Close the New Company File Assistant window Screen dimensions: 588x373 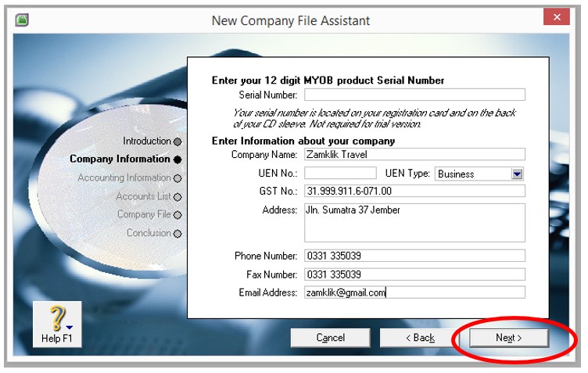[557, 17]
